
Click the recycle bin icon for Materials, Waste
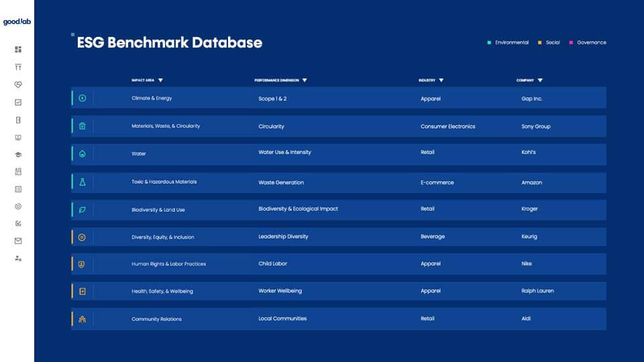click(82, 126)
